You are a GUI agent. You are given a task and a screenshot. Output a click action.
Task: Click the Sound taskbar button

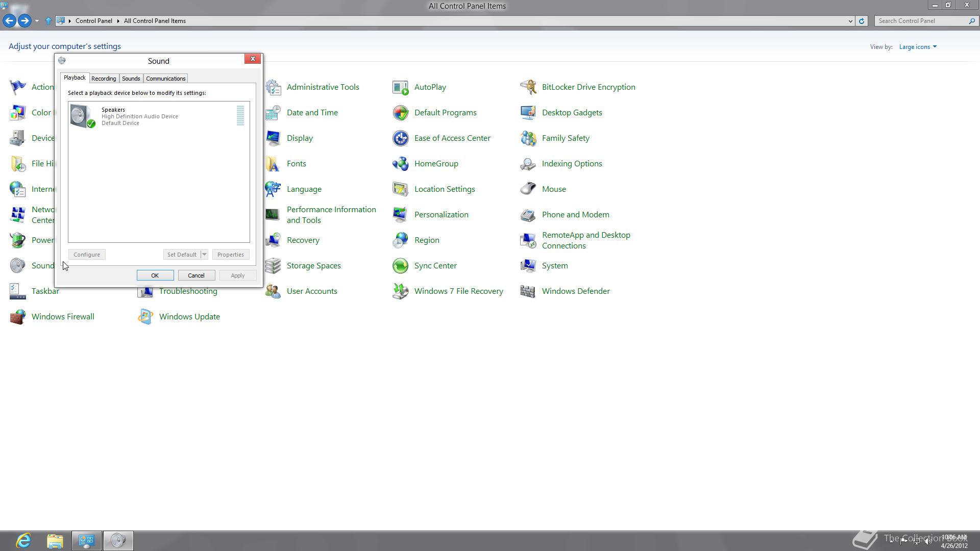tap(118, 541)
